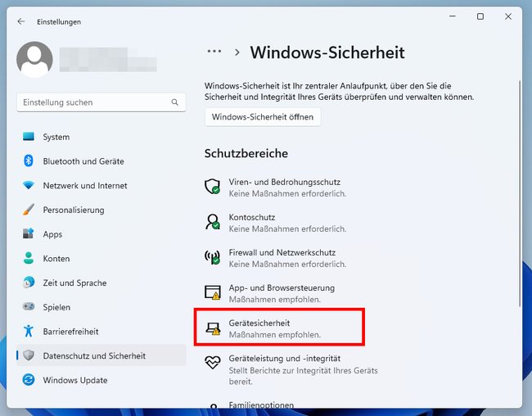Click the Barrierefreiheit accessibility icon
Image resolution: width=532 pixels, height=416 pixels.
(29, 331)
